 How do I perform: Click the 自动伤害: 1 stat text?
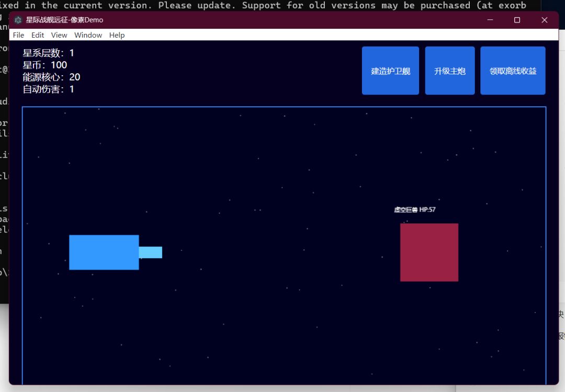point(48,89)
